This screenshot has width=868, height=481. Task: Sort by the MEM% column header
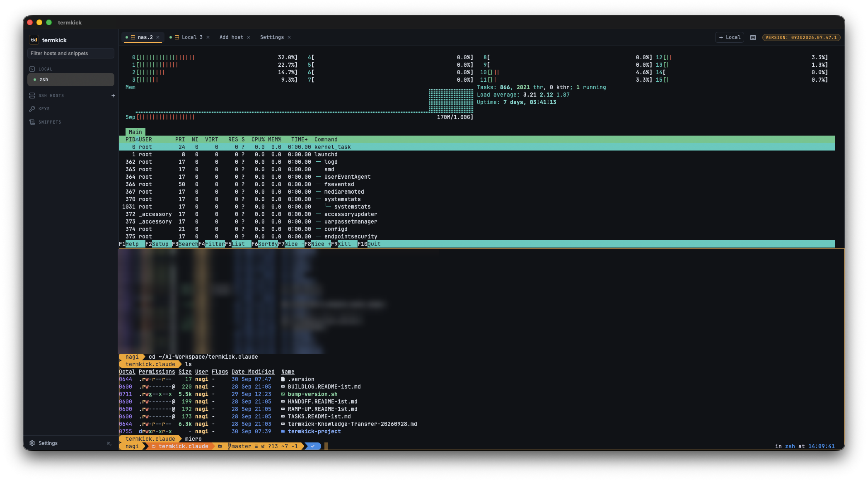[x=275, y=139]
